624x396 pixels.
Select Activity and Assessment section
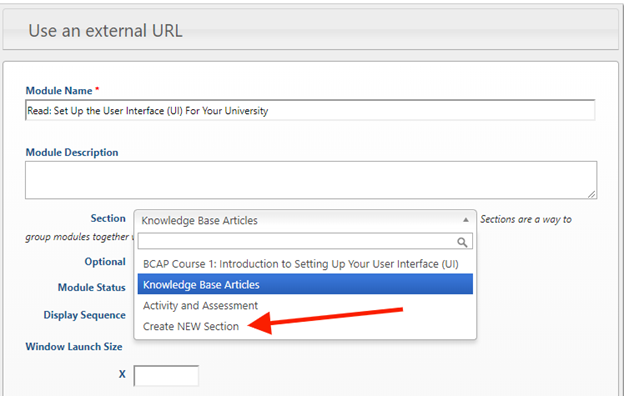point(305,305)
